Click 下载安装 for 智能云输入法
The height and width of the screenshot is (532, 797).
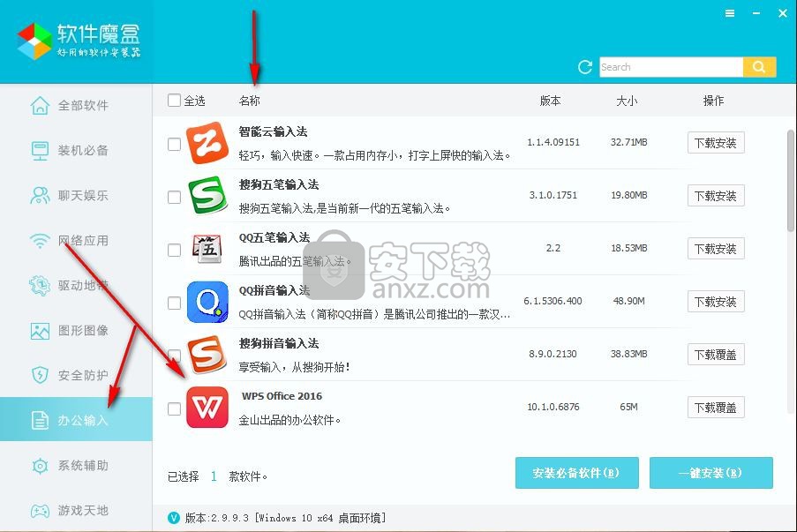(716, 143)
